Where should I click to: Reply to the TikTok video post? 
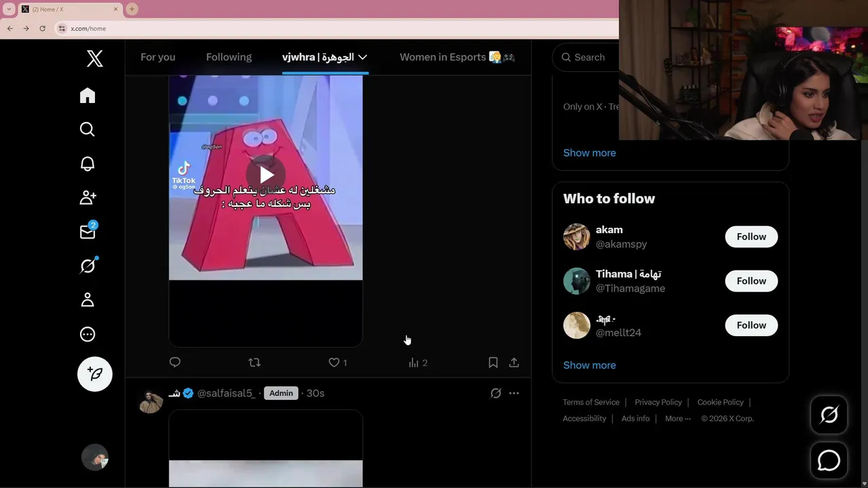click(175, 363)
